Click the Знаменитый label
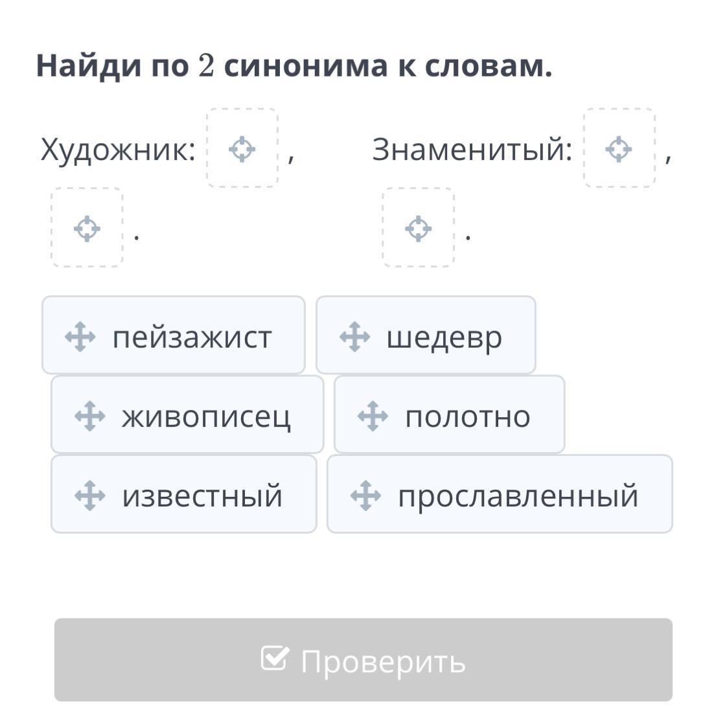This screenshot has height=728, width=727. click(472, 150)
